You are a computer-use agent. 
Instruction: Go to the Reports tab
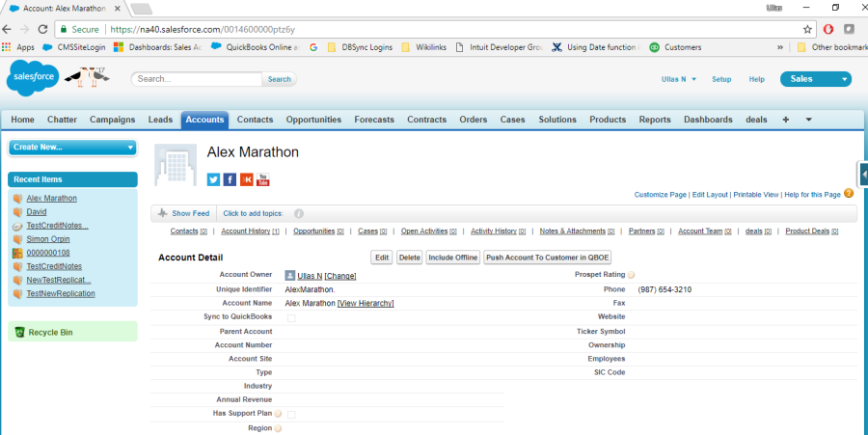tap(655, 120)
